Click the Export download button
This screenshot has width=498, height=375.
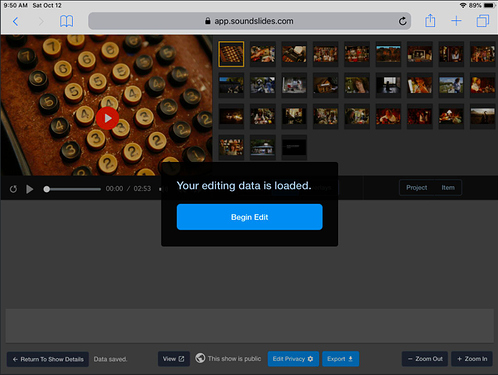pos(340,359)
